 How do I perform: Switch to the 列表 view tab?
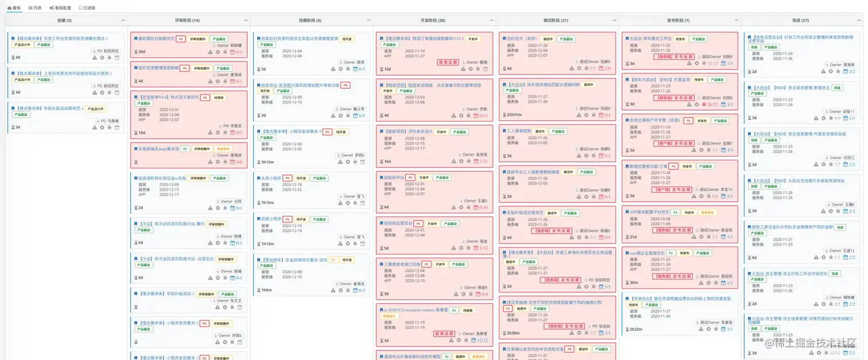pos(35,8)
